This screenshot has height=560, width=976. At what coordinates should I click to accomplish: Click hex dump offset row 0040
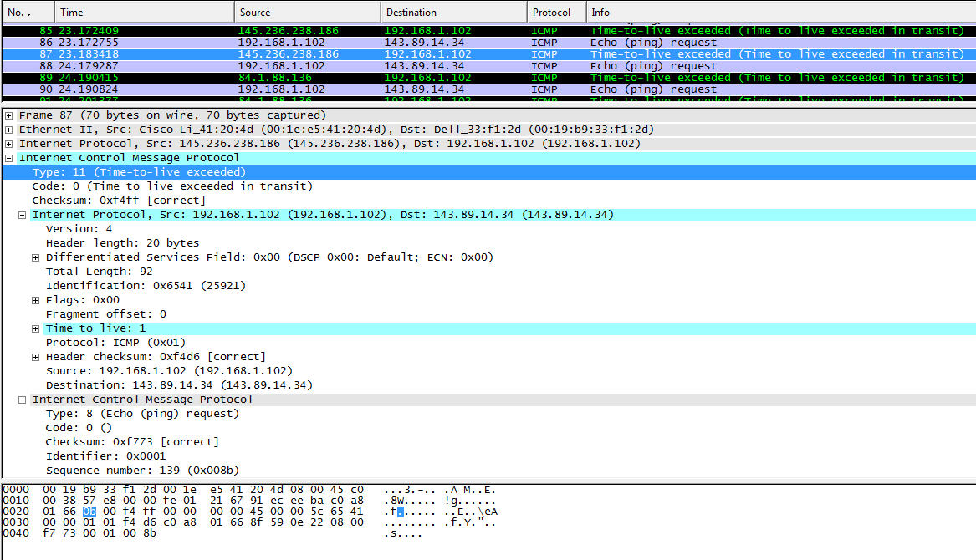[x=16, y=533]
